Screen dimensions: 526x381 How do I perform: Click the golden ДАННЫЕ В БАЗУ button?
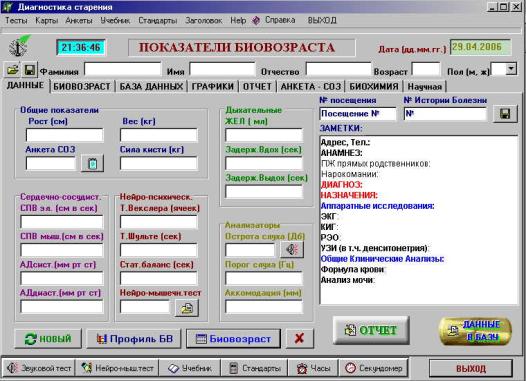(x=475, y=331)
